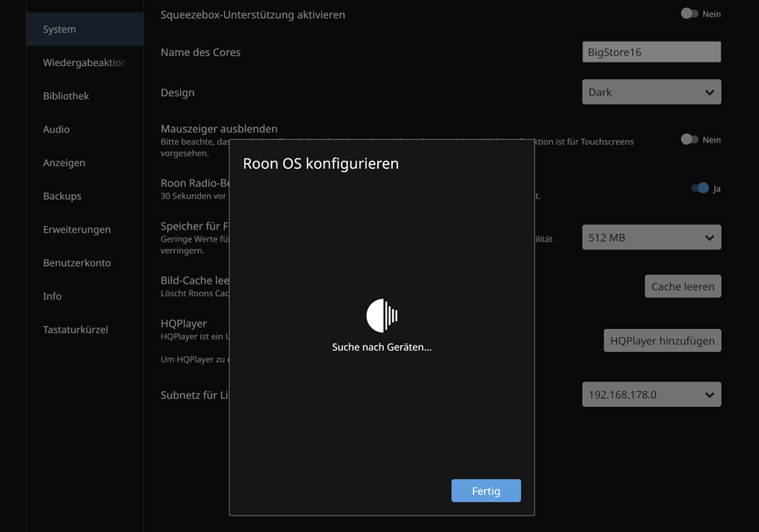759x532 pixels.
Task: Click Fertig to close the dialog
Action: tap(485, 491)
